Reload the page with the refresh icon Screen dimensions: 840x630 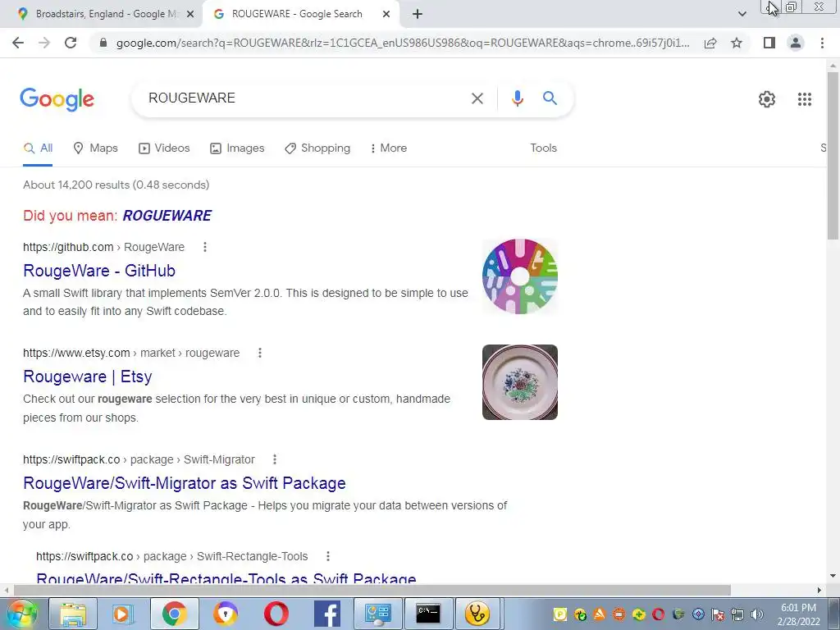(x=71, y=43)
